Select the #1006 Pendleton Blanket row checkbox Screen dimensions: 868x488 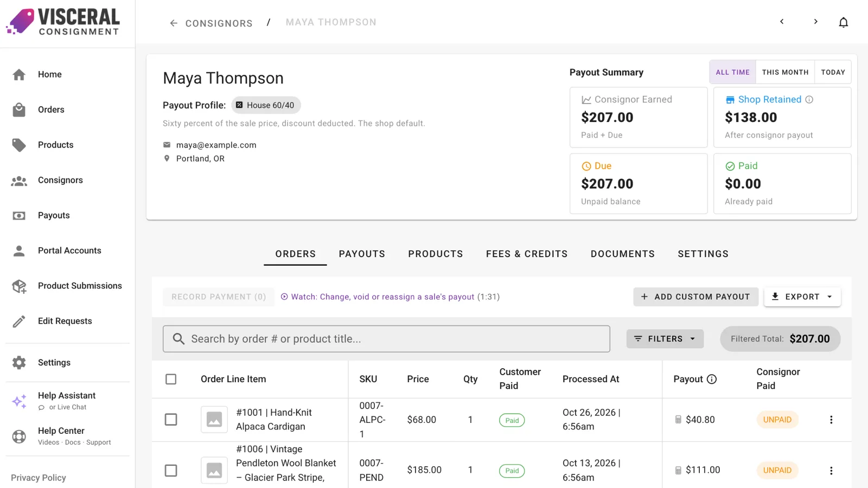click(171, 471)
